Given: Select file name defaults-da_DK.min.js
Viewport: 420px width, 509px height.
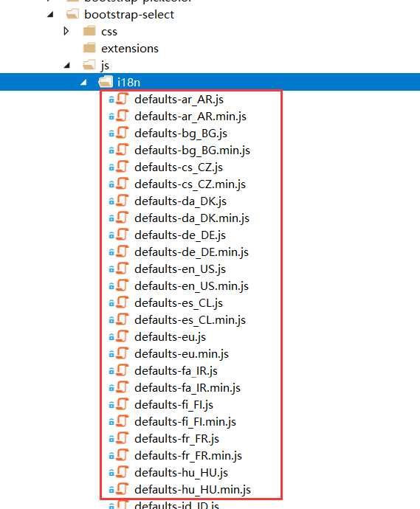Looking at the screenshot, I should click(192, 218).
